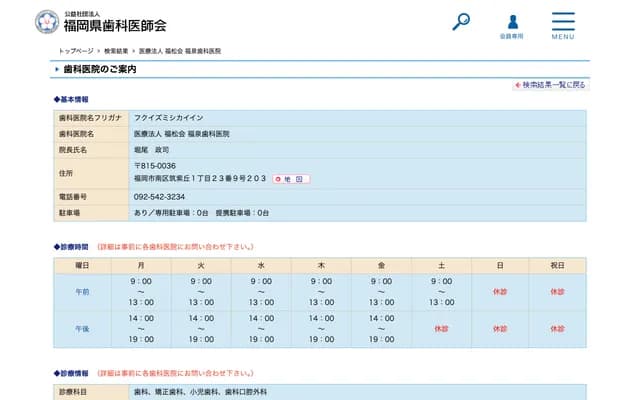
Task: Click the phone number 092-542-3234
Action: (159, 197)
